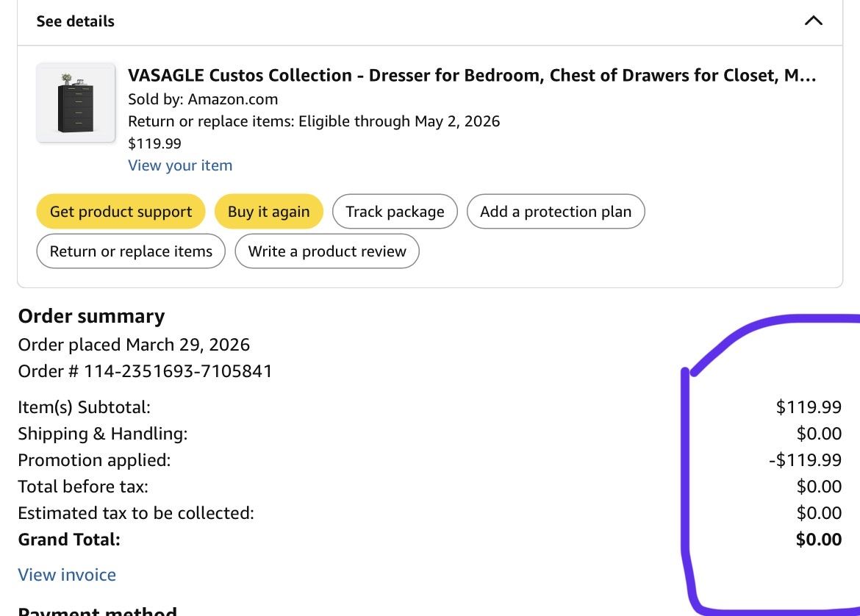Screen dimensions: 860x616
Task: Start a Return or replace items request
Action: point(131,251)
